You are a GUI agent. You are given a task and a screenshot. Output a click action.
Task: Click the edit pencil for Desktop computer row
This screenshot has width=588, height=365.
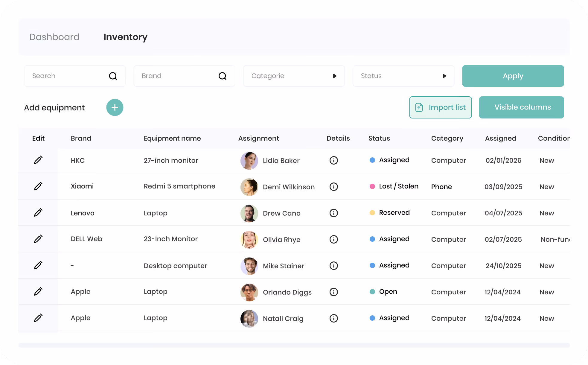[x=38, y=265]
